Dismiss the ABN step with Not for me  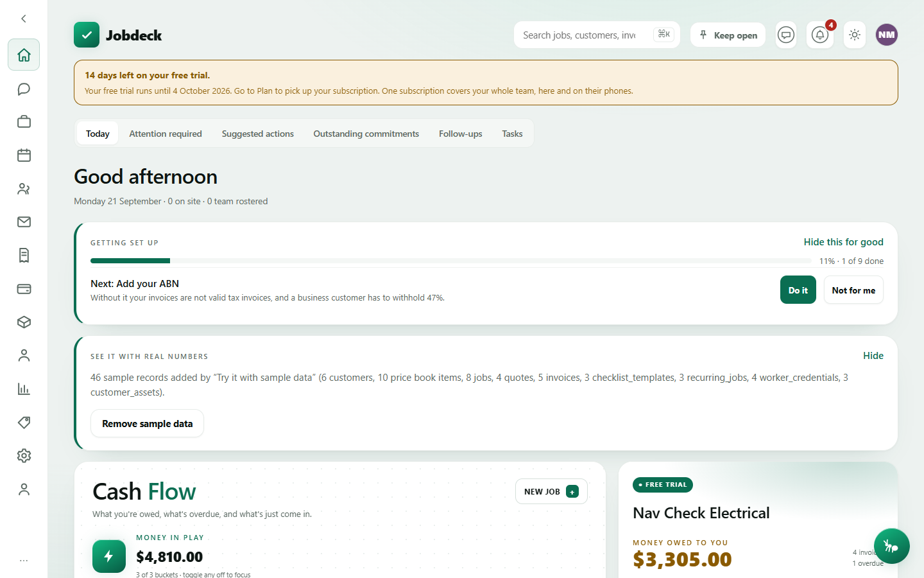(x=853, y=290)
